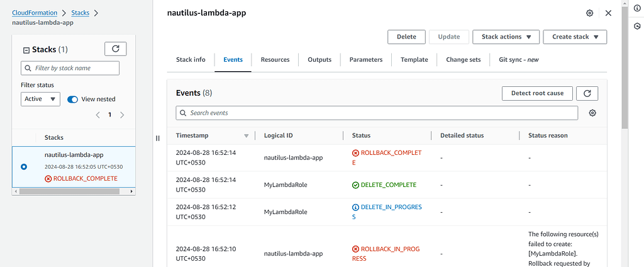Screen dimensions: 644x267
Task: Click the Search events input field
Action: tap(377, 113)
